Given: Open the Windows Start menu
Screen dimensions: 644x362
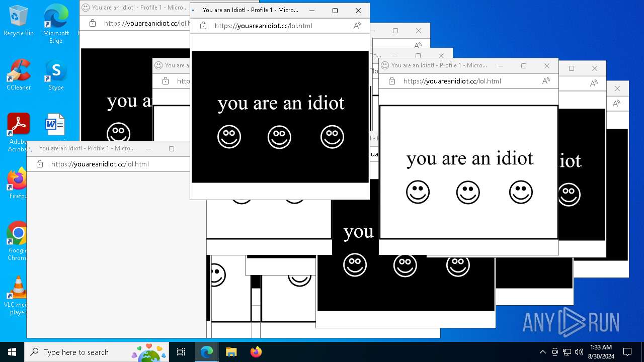Looking at the screenshot, I should tap(12, 352).
